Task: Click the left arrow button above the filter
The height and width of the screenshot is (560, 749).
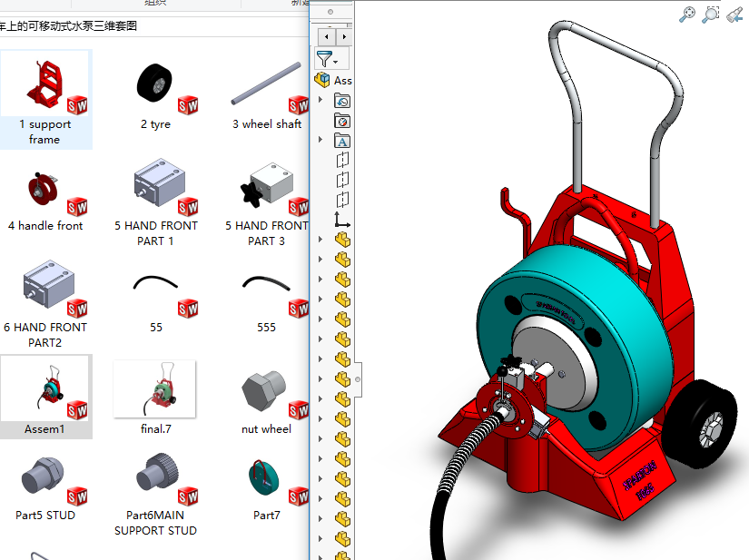Action: click(326, 37)
